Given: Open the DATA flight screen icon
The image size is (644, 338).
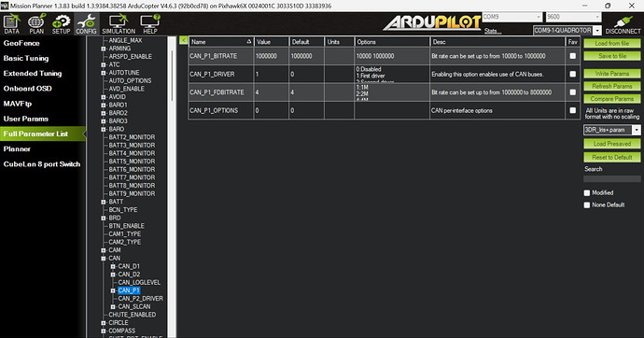Looking at the screenshot, I should [12, 23].
